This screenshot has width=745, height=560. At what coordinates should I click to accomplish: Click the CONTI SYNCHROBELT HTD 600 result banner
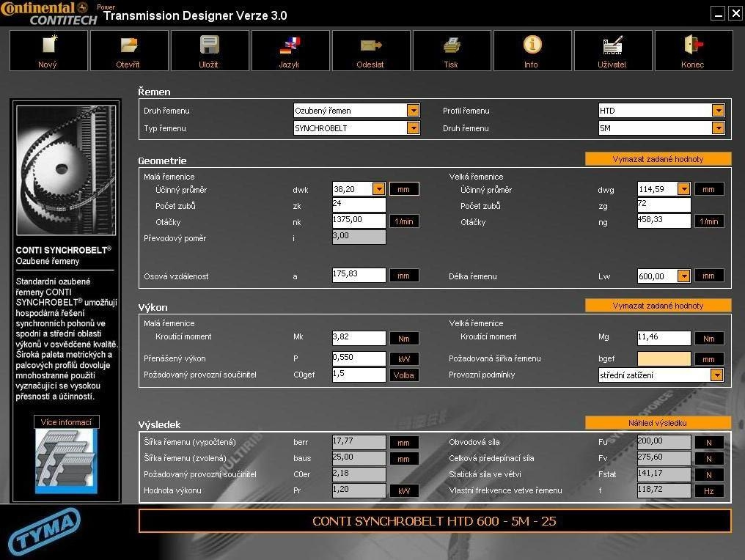435,521
